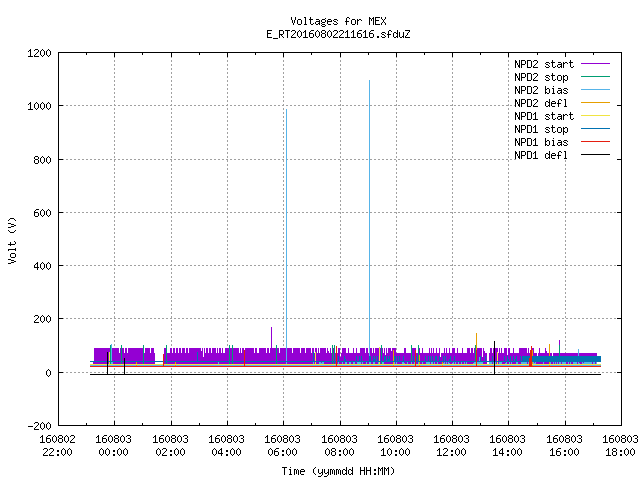Image resolution: width=640 pixels, height=480 pixels.
Task: Click the 'Volt (V)' y-axis label
Action: (x=13, y=240)
